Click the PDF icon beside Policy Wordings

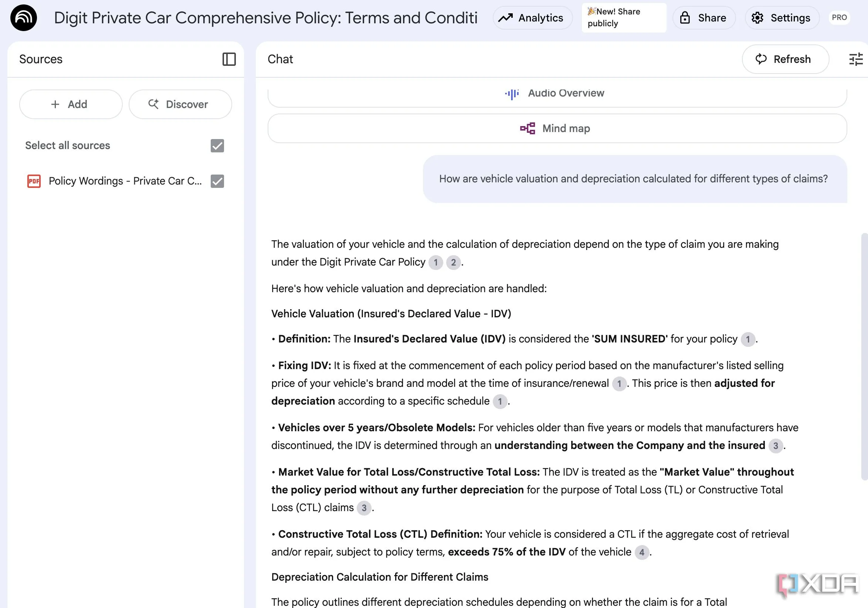pyautogui.click(x=34, y=181)
